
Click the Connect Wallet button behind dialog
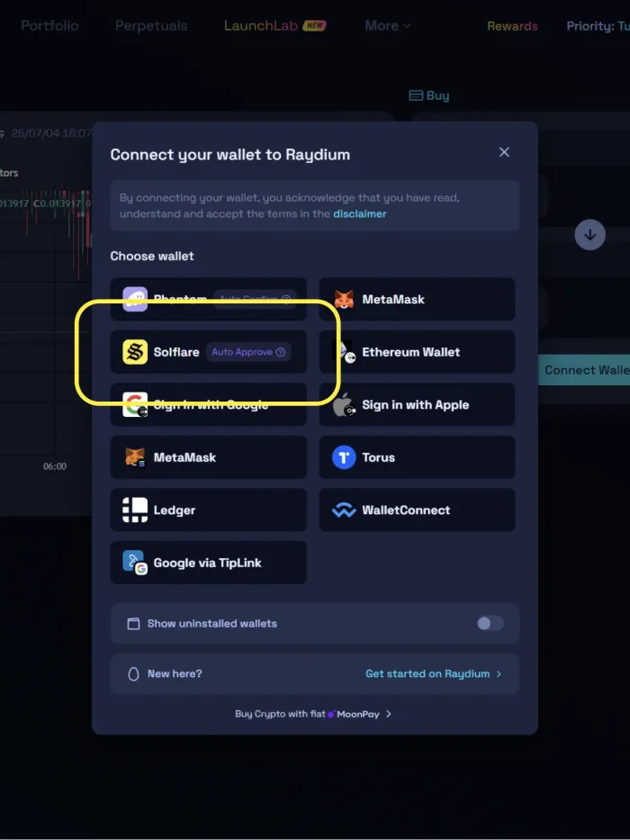584,370
